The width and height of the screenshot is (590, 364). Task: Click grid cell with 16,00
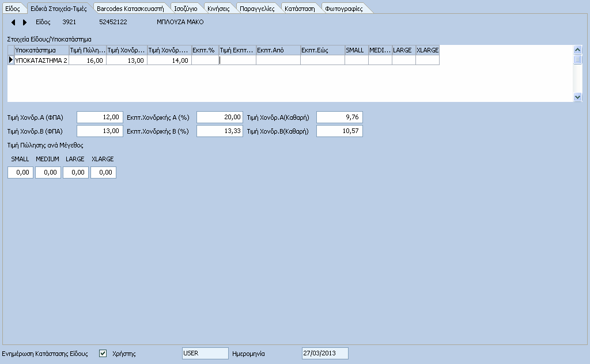[x=88, y=60]
